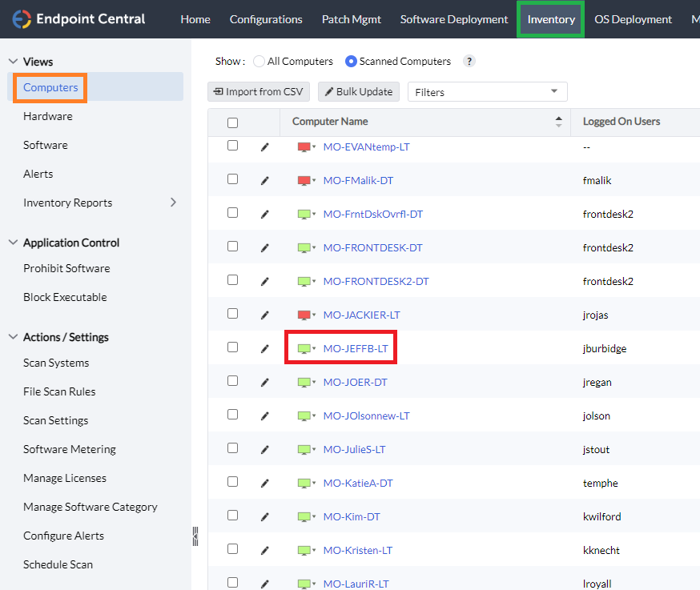The width and height of the screenshot is (700, 590).
Task: Edit MO-JOER-DT with pencil icon
Action: (265, 382)
